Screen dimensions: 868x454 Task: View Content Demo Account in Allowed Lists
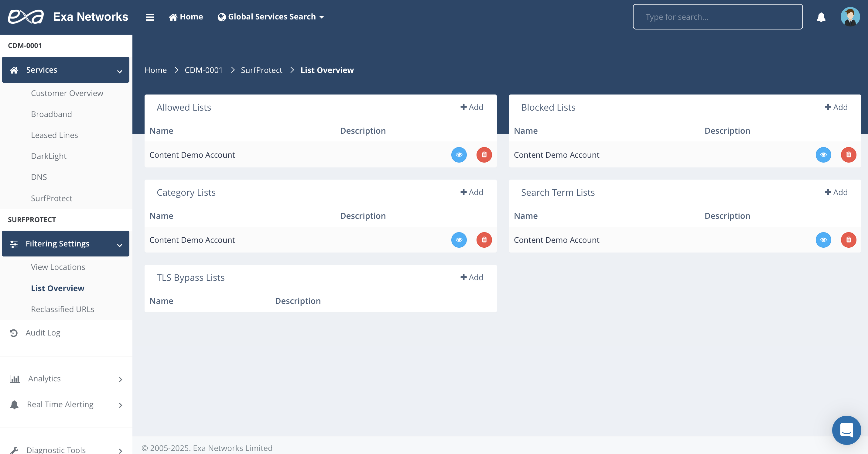pyautogui.click(x=459, y=155)
